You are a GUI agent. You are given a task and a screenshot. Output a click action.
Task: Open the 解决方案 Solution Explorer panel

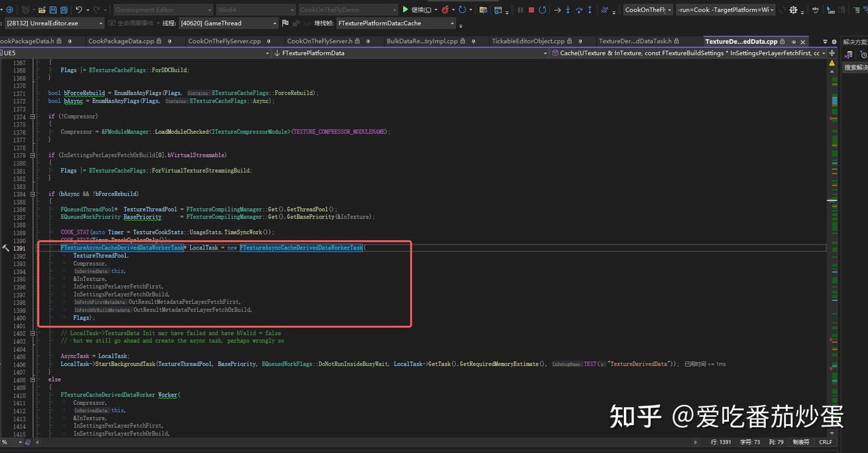(x=857, y=42)
